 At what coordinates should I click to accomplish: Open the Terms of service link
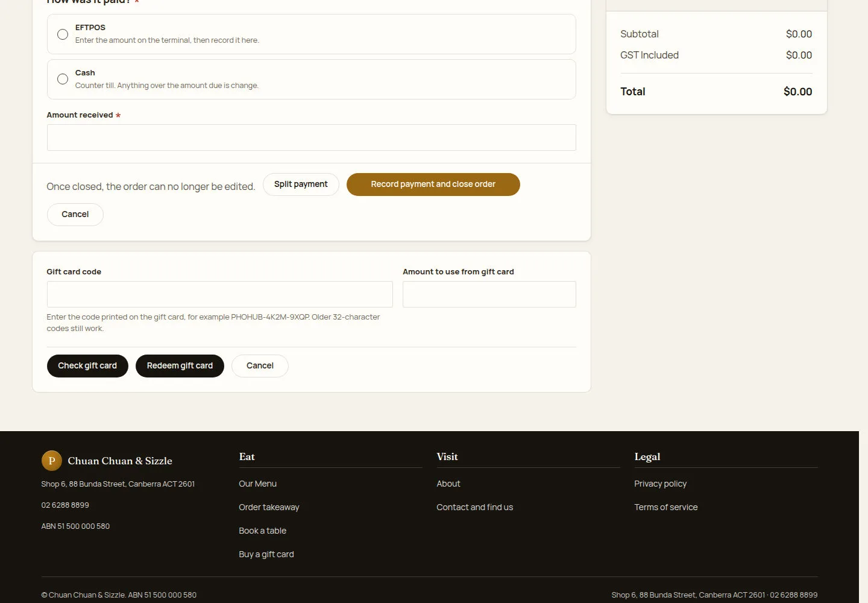pyautogui.click(x=666, y=507)
